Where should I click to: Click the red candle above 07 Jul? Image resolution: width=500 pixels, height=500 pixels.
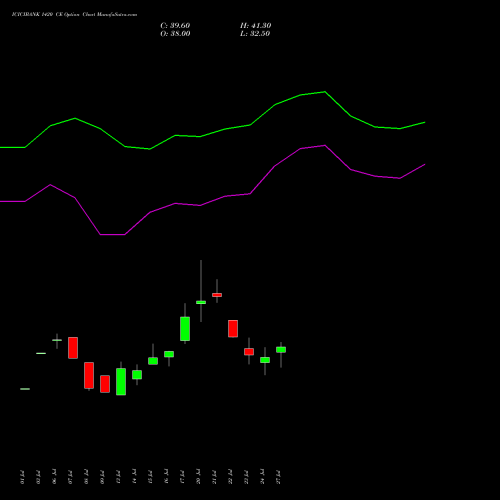tap(73, 348)
